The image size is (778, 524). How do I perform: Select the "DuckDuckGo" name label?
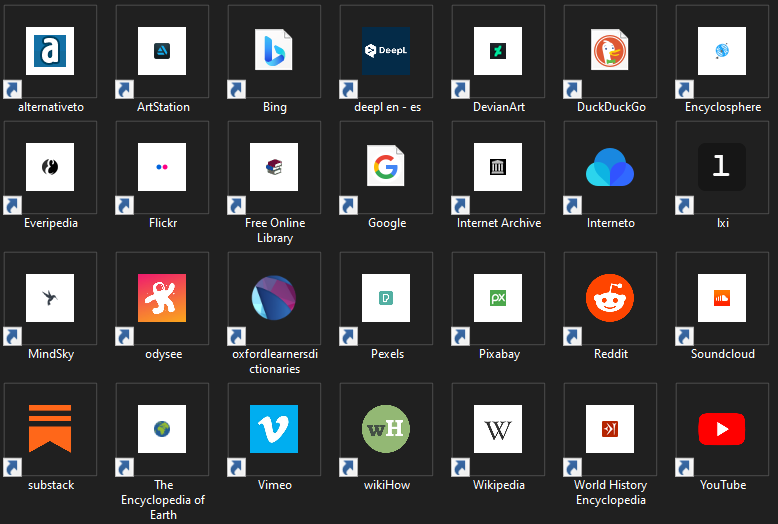coord(611,107)
